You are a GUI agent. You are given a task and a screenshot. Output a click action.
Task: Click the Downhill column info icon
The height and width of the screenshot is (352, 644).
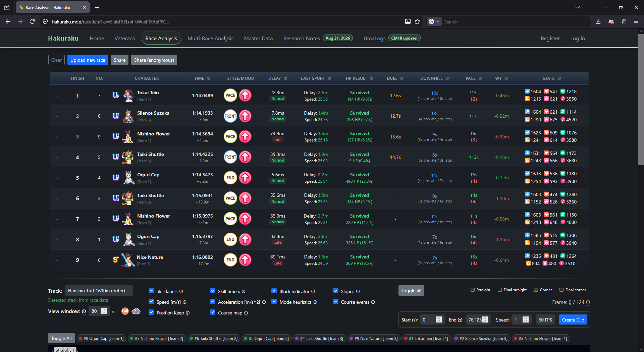click(x=447, y=78)
